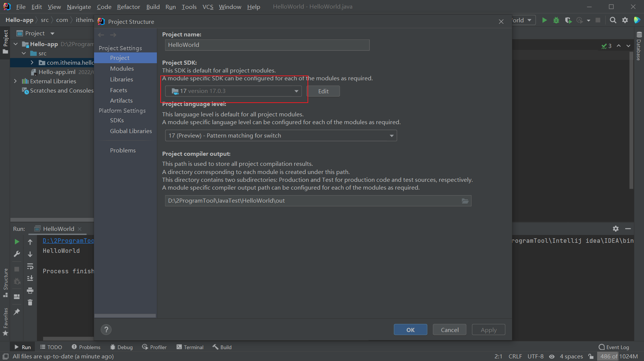The height and width of the screenshot is (361, 644).
Task: Open IDE settings gear in main toolbar
Action: point(625,20)
